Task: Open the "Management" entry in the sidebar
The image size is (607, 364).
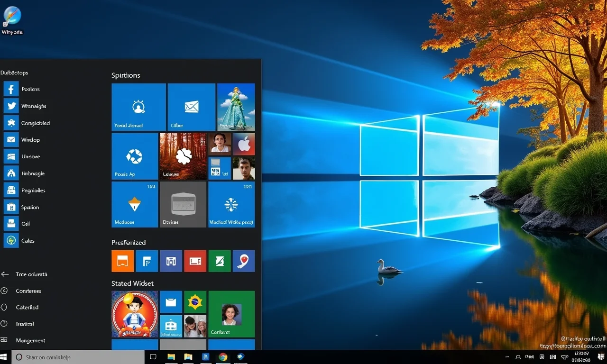Action: 29,340
